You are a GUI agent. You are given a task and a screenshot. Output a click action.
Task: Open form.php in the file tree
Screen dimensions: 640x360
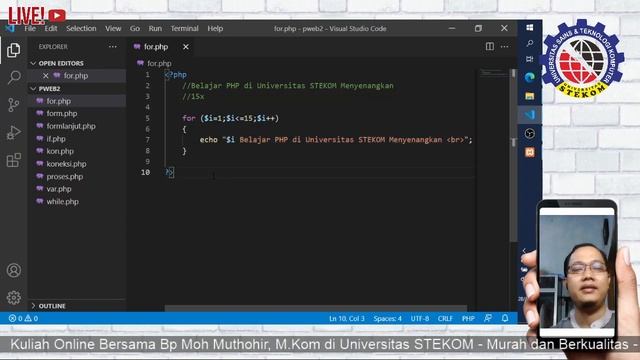[x=77, y=113]
